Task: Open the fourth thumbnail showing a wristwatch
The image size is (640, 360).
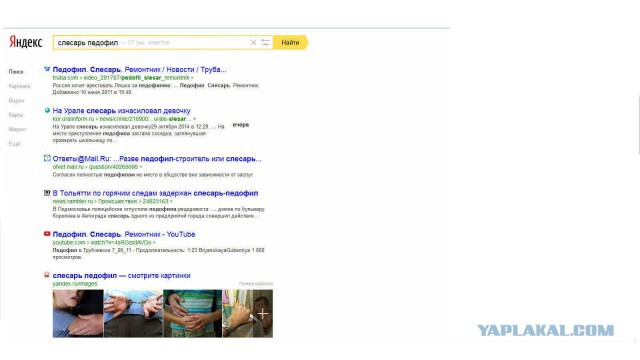Action: (x=238, y=313)
